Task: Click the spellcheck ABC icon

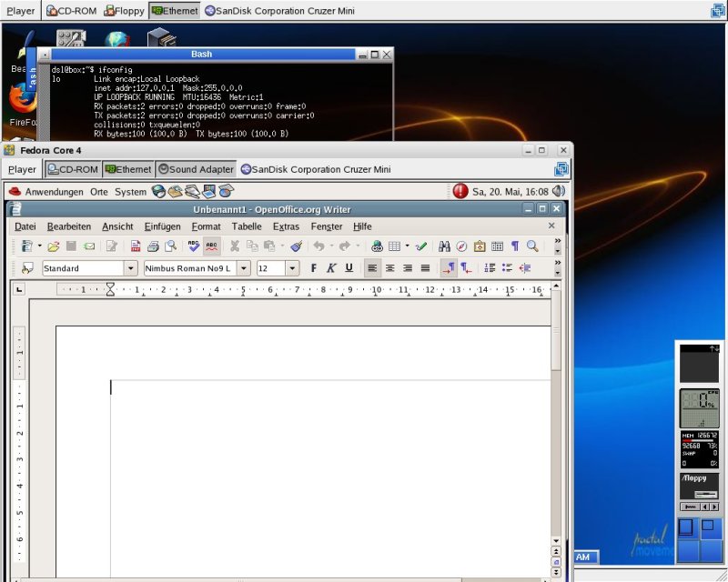Action: (193, 246)
